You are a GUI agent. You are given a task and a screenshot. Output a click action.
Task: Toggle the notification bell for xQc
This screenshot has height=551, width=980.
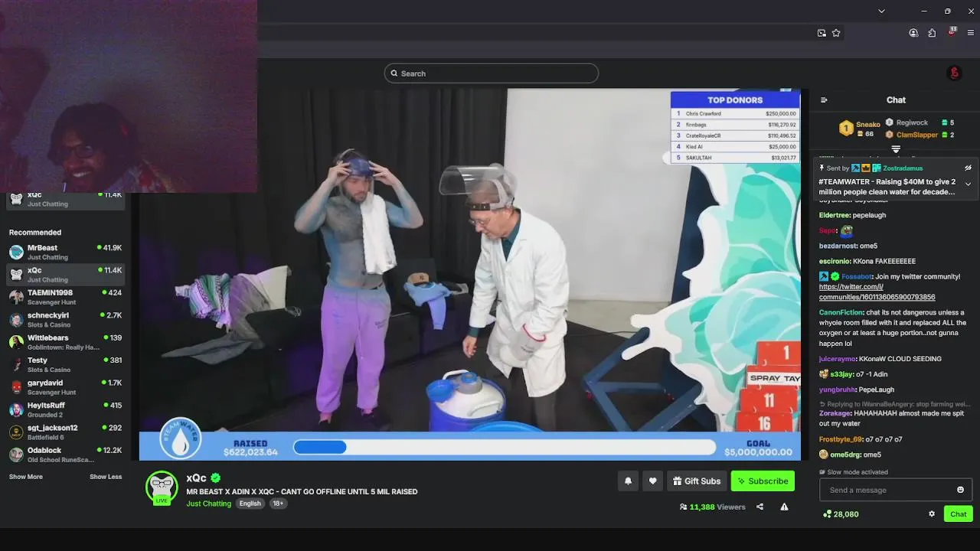pos(628,481)
